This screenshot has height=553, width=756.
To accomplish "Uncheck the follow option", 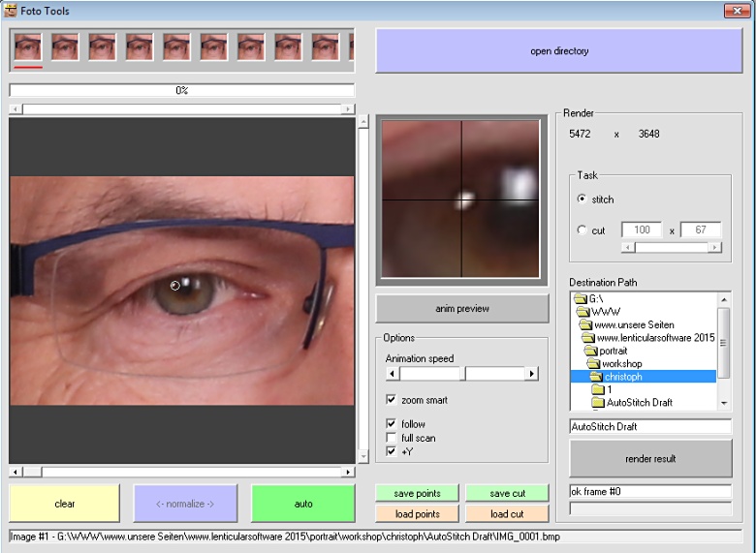I will [392, 424].
